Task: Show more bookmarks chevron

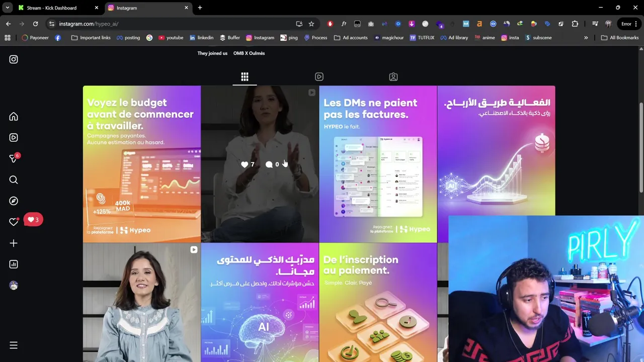Action: [x=586, y=38]
